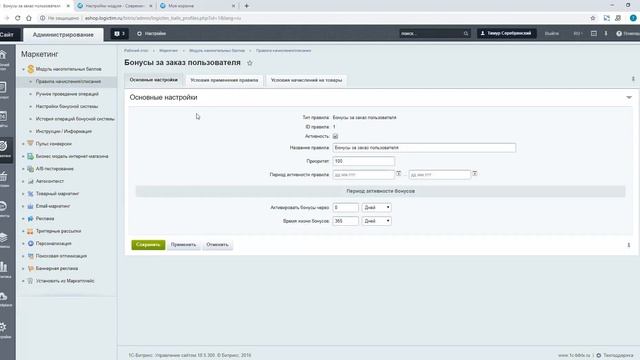
Task: Open Установить из Маркетплейс tree item
Action: tap(65, 281)
